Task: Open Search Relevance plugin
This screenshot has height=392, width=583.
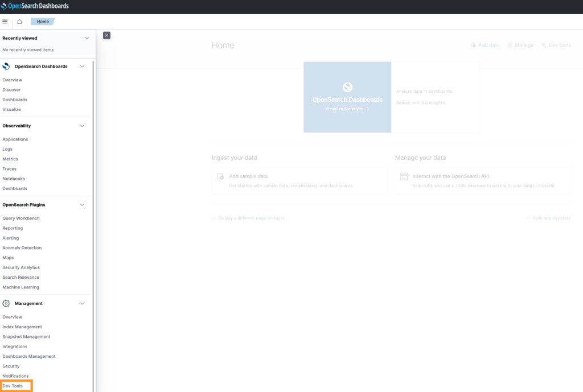Action: pos(21,278)
